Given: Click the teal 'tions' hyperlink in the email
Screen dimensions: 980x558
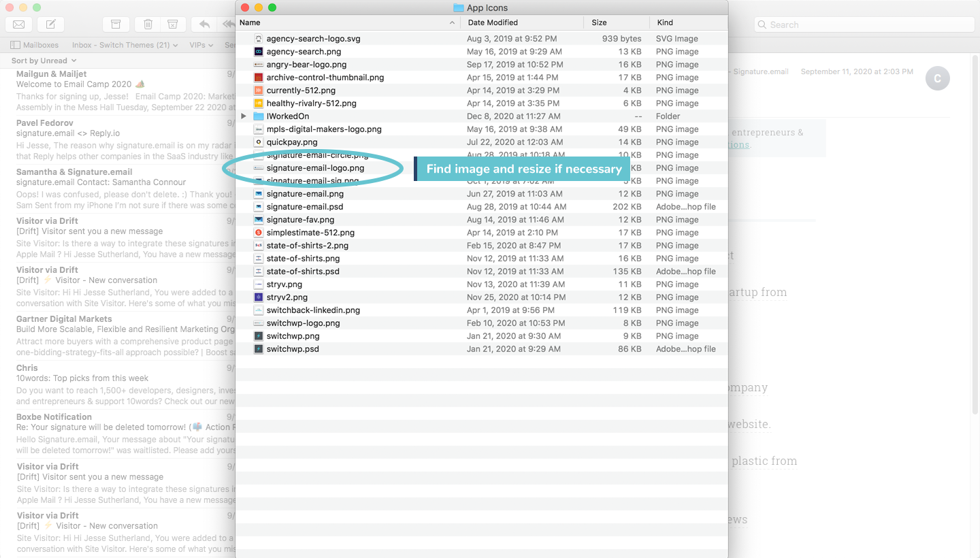Looking at the screenshot, I should 740,145.
